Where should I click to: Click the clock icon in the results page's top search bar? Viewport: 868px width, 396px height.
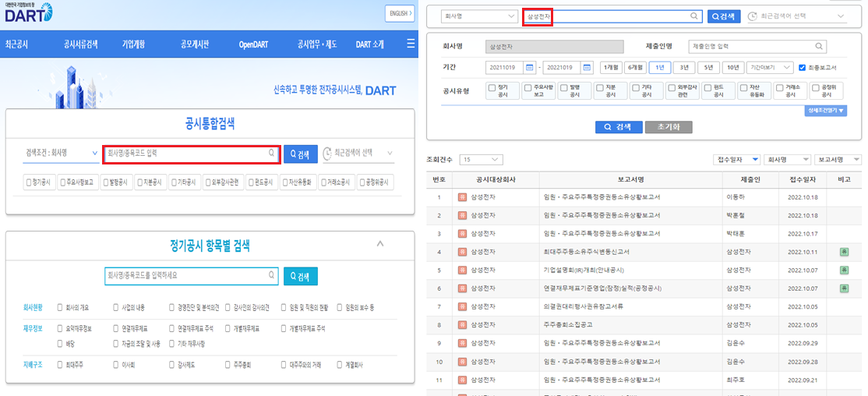[753, 16]
